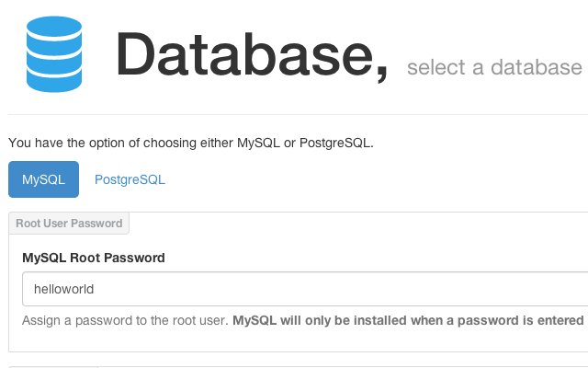The image size is (588, 368).
Task: Click the word MySQL in the intro sentence
Action: point(258,144)
